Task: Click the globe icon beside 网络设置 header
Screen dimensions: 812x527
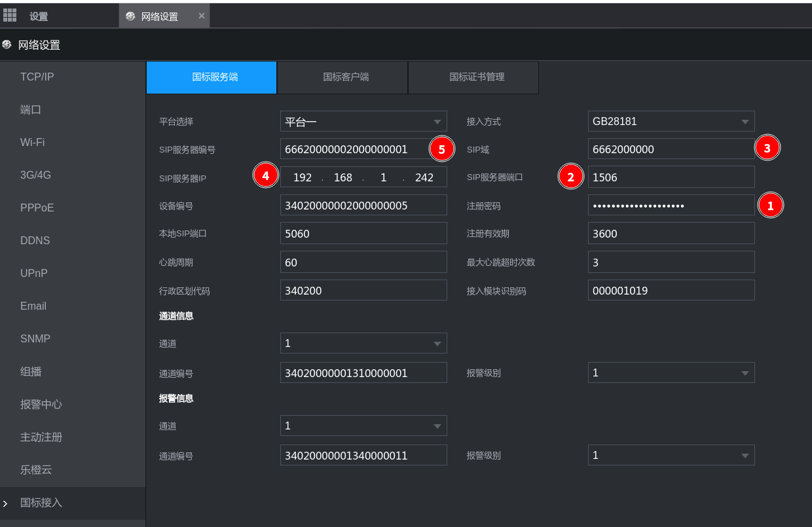Action: tap(7, 45)
